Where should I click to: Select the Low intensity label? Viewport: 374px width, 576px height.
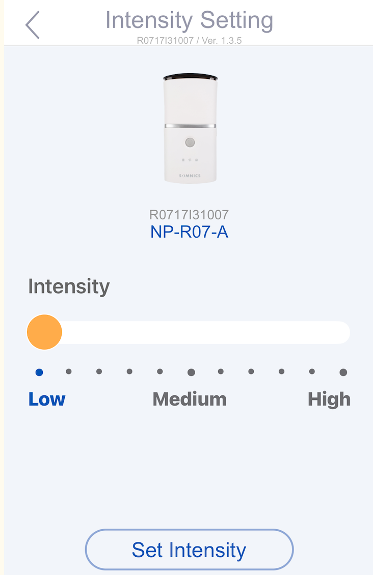(x=47, y=399)
